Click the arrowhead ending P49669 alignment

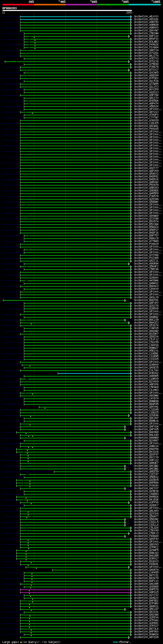(x=125, y=536)
